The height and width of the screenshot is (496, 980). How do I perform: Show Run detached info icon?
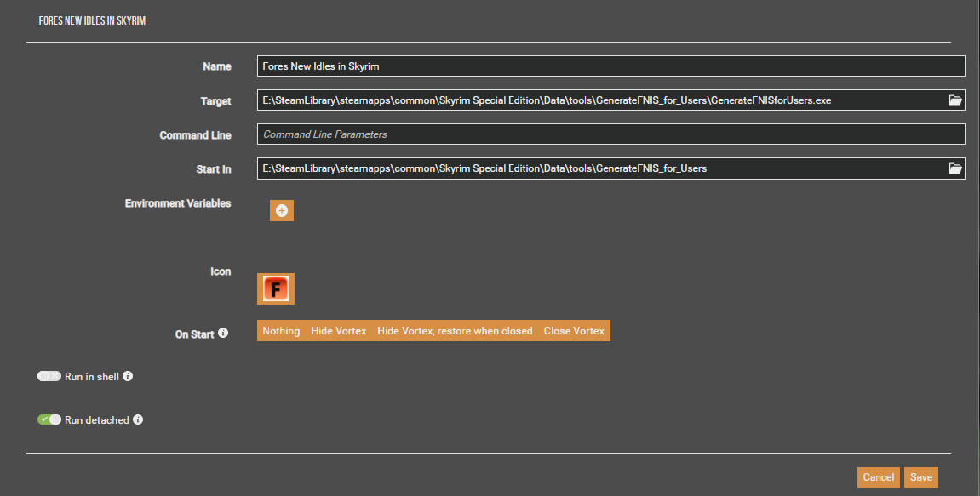point(138,419)
